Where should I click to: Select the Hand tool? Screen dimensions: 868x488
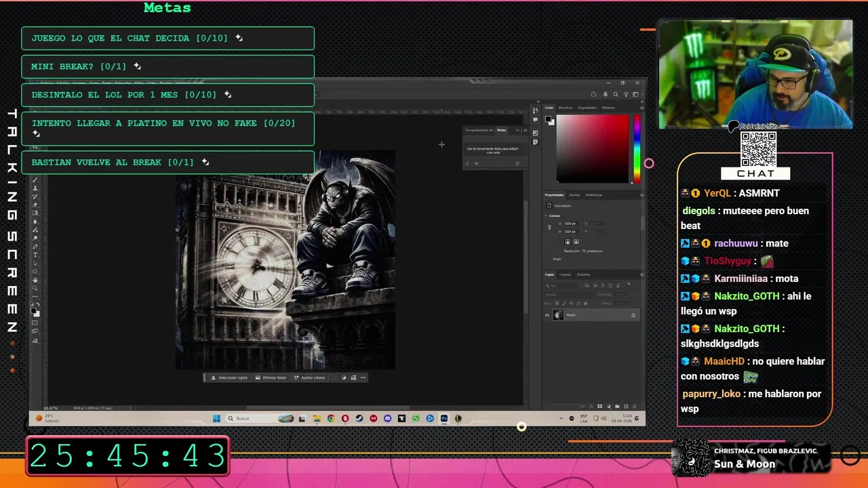35,280
